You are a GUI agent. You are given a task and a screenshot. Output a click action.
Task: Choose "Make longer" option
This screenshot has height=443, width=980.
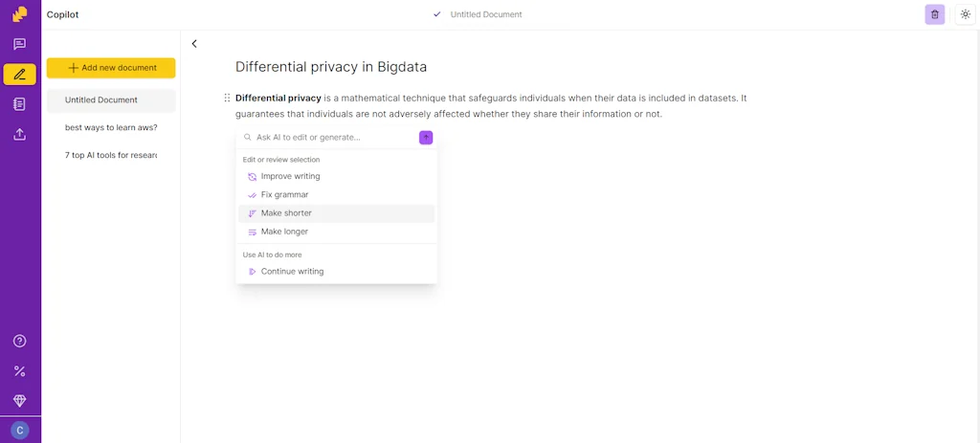(x=284, y=232)
